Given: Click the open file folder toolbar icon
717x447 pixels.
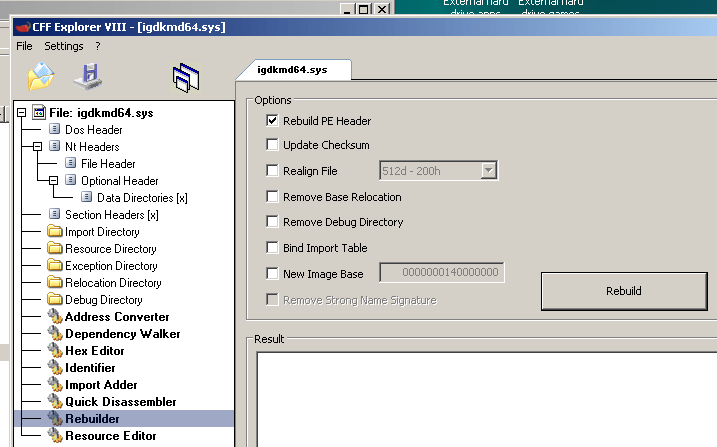Looking at the screenshot, I should [41, 76].
